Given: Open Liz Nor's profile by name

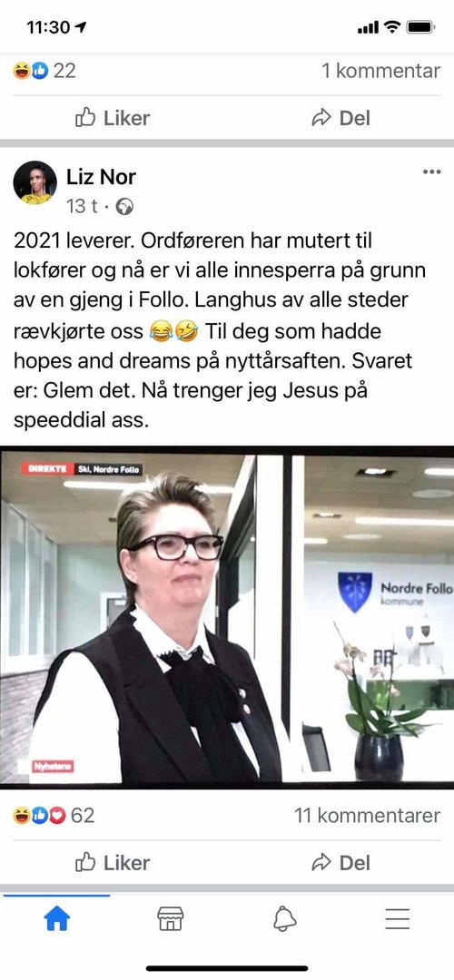Looking at the screenshot, I should [x=101, y=177].
